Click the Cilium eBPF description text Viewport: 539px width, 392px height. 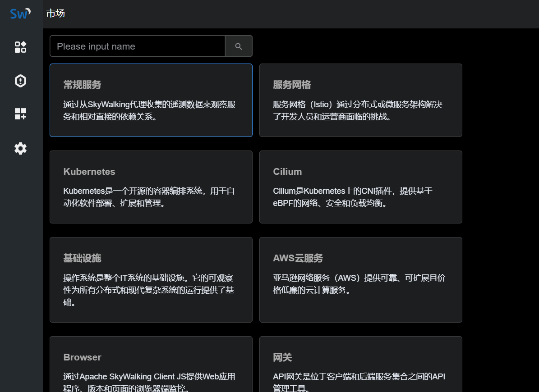pos(353,197)
